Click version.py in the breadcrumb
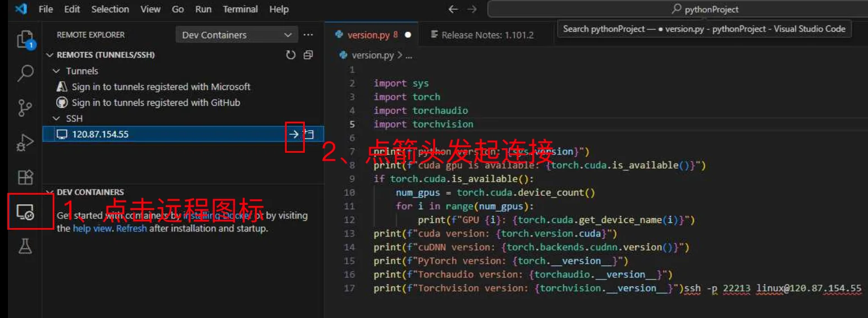Image resolution: width=868 pixels, height=318 pixels. (x=373, y=55)
